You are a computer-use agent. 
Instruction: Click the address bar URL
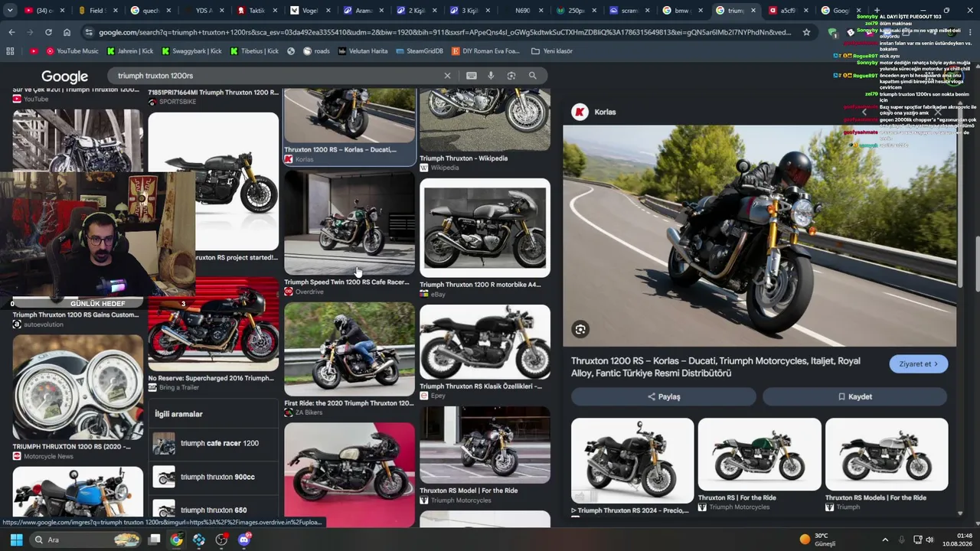click(x=444, y=32)
